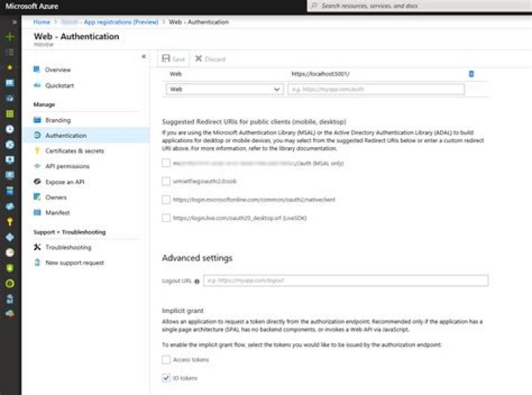532x395 pixels.
Task: Click the Logout URL input field
Action: click(346, 281)
